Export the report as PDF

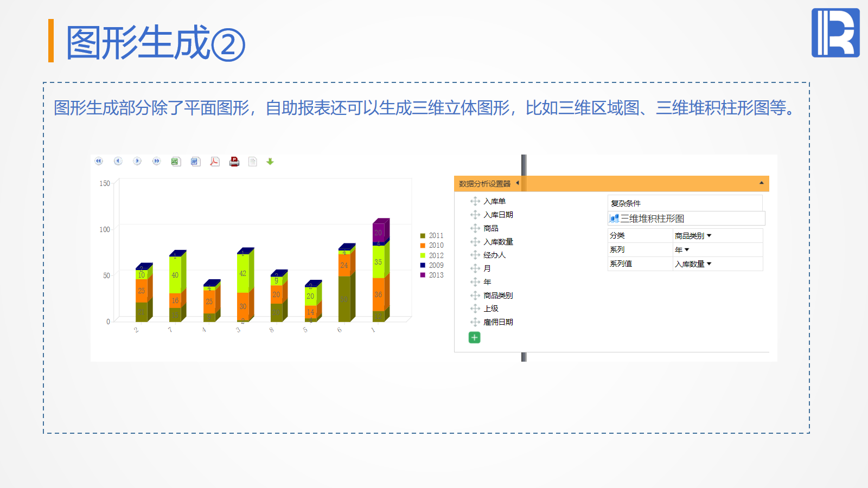[x=215, y=162]
